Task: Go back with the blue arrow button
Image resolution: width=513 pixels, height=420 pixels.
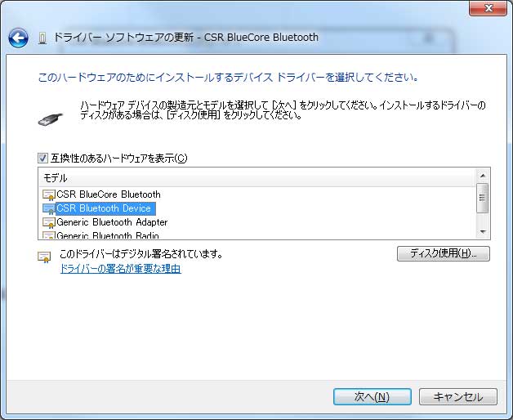Action: tap(18, 38)
